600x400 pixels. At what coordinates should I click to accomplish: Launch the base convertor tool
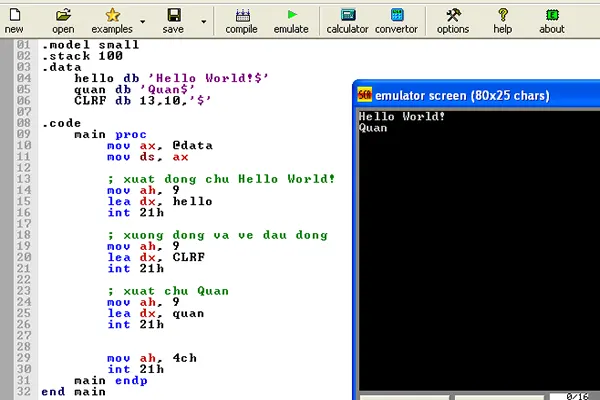pos(397,19)
